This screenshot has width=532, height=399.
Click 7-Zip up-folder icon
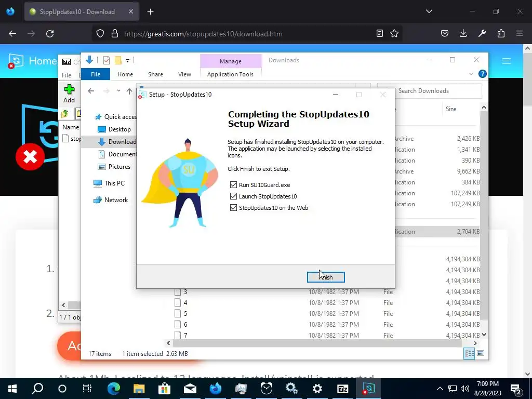pos(65,114)
